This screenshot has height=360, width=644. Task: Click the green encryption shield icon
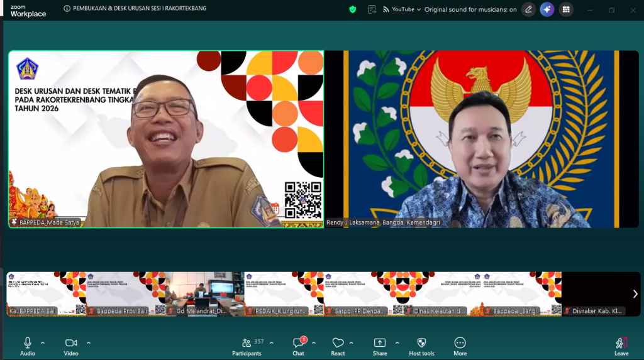tap(352, 9)
